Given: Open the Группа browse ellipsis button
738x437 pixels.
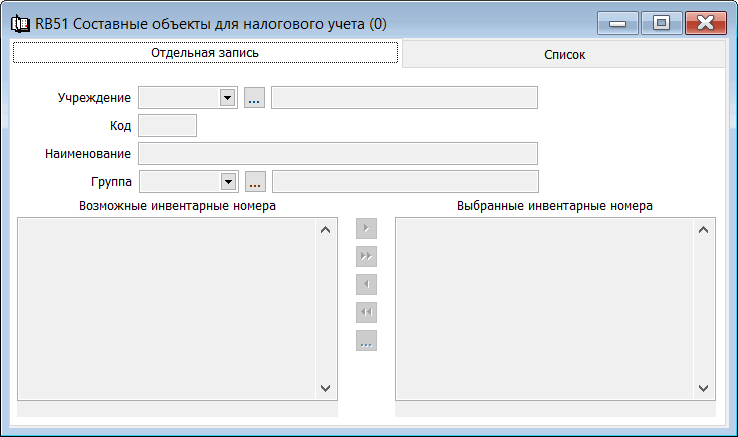Looking at the screenshot, I should coord(254,181).
